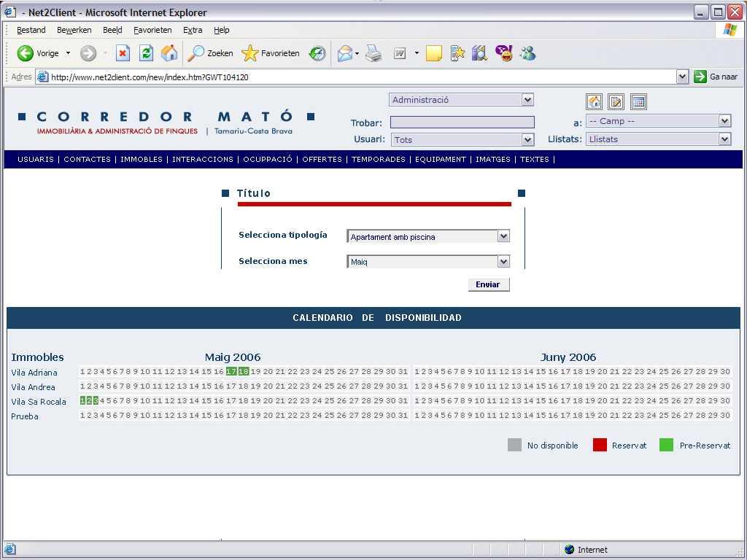
Task: Open browsing history clock icon
Action: (x=317, y=53)
